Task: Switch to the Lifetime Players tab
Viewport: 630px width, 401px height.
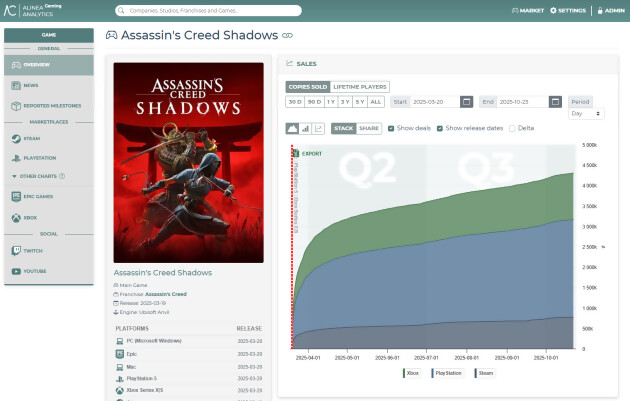Action: pos(359,87)
